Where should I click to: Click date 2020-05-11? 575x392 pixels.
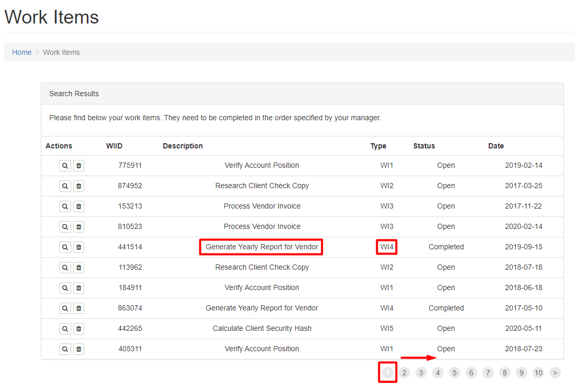coord(523,329)
